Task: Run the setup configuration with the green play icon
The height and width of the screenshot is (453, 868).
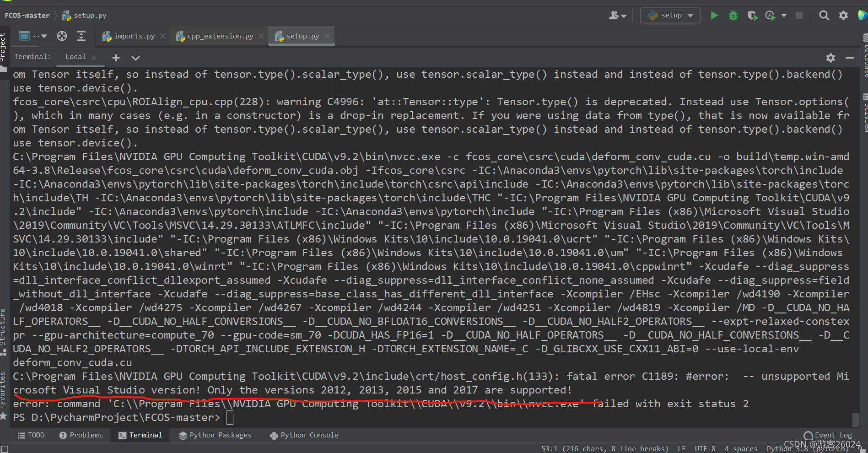Action: pyautogui.click(x=714, y=15)
